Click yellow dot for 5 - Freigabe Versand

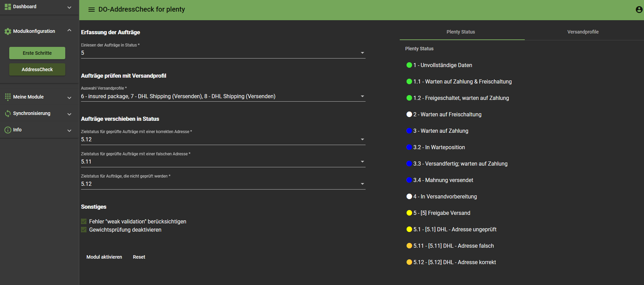409,213
